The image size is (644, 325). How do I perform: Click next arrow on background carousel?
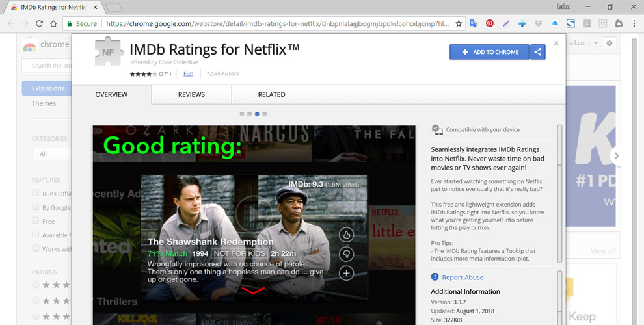[x=615, y=156]
